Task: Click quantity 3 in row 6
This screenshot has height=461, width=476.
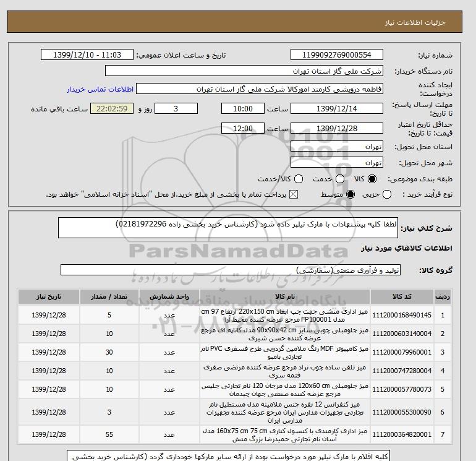Action: click(x=109, y=412)
